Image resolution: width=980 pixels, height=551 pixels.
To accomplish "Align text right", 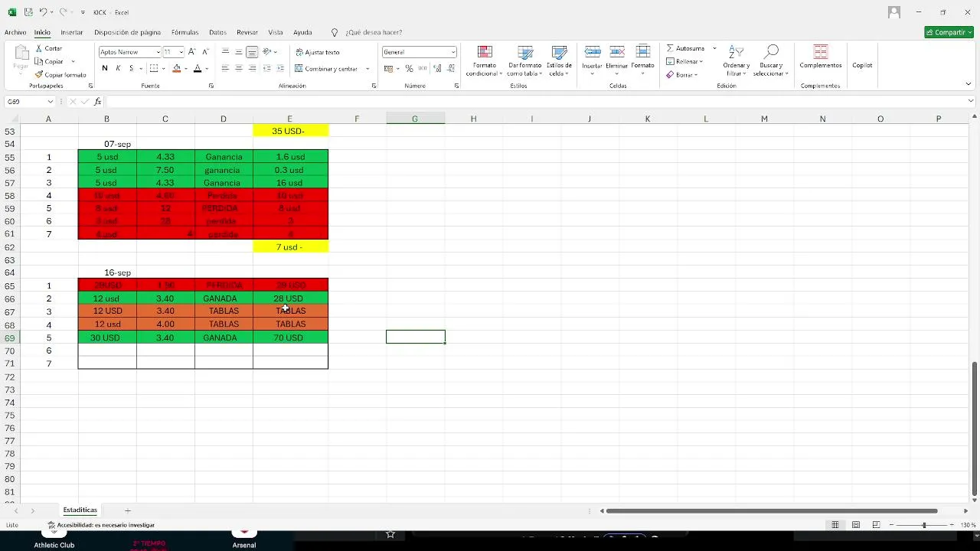I will point(252,68).
